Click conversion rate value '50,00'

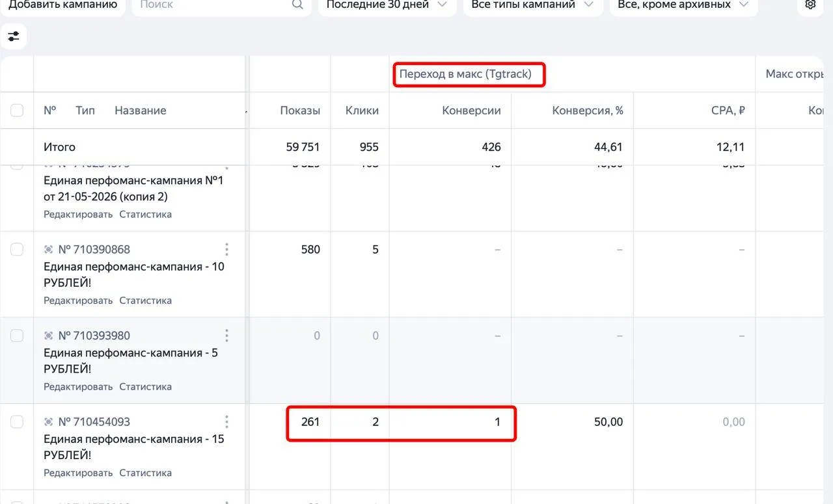(608, 421)
